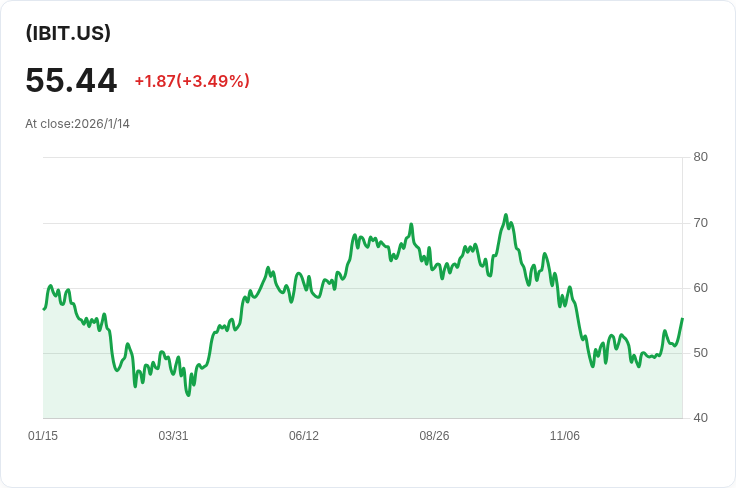Select the 06/12 date on x-axis
Viewport: 736px width, 488px height.
click(x=304, y=436)
